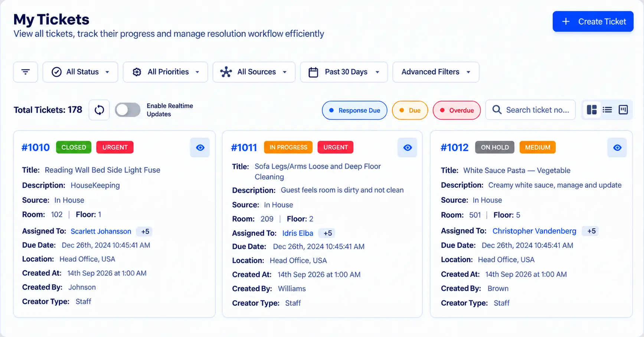Click the ON HOLD status badge
Screen dimensions: 644x337
point(495,147)
